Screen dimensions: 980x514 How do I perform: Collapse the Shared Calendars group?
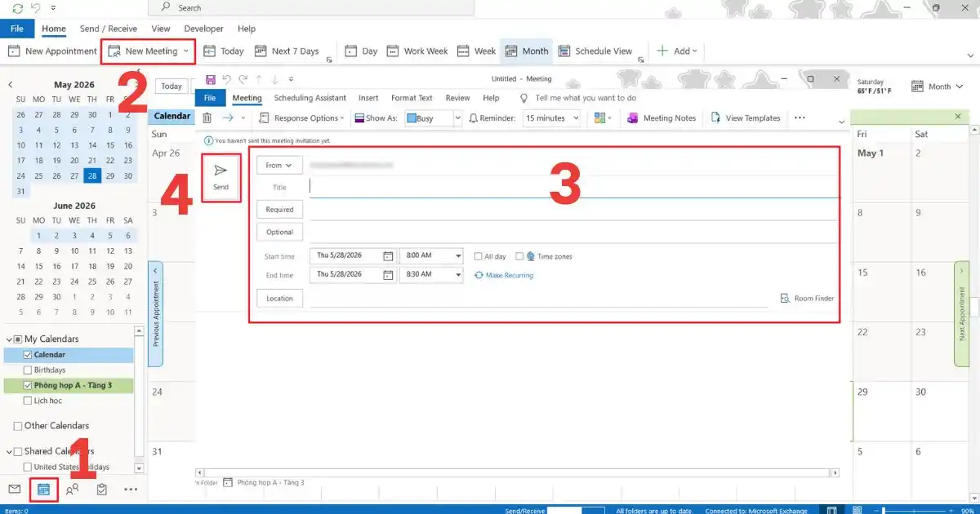pos(9,451)
